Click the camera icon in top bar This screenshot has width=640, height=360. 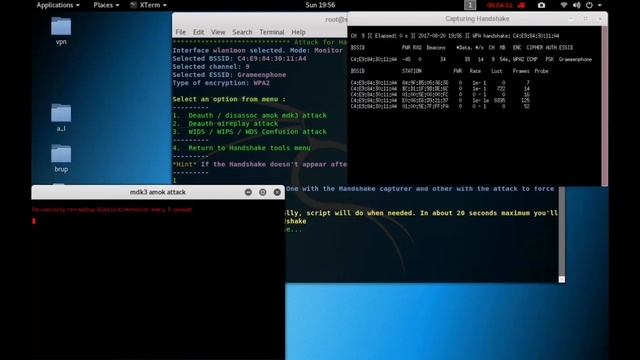541,5
